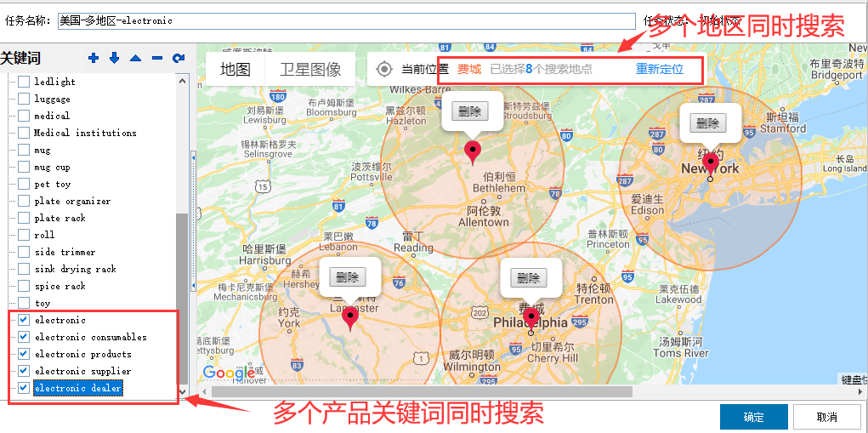Select the toy keyword row
The image size is (868, 433).
point(42,303)
